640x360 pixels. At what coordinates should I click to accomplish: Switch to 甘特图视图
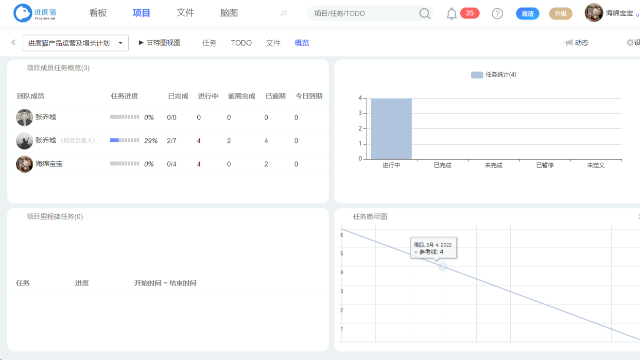coord(163,42)
